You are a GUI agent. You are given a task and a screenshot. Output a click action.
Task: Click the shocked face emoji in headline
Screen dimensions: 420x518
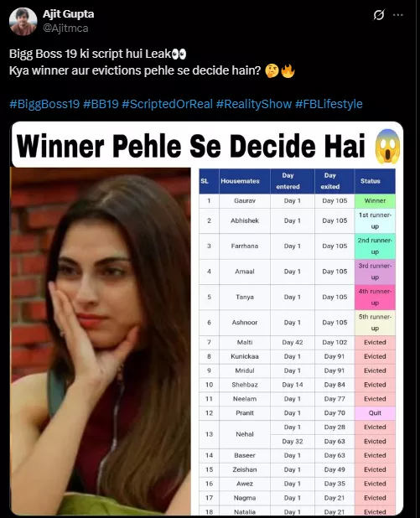pos(387,146)
